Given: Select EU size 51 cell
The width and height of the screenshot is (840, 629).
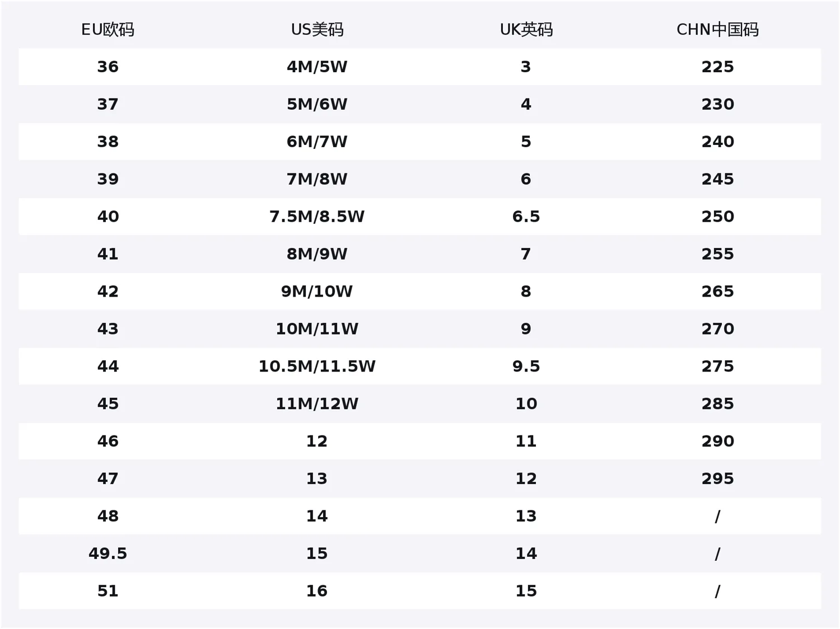Looking at the screenshot, I should point(108,591).
